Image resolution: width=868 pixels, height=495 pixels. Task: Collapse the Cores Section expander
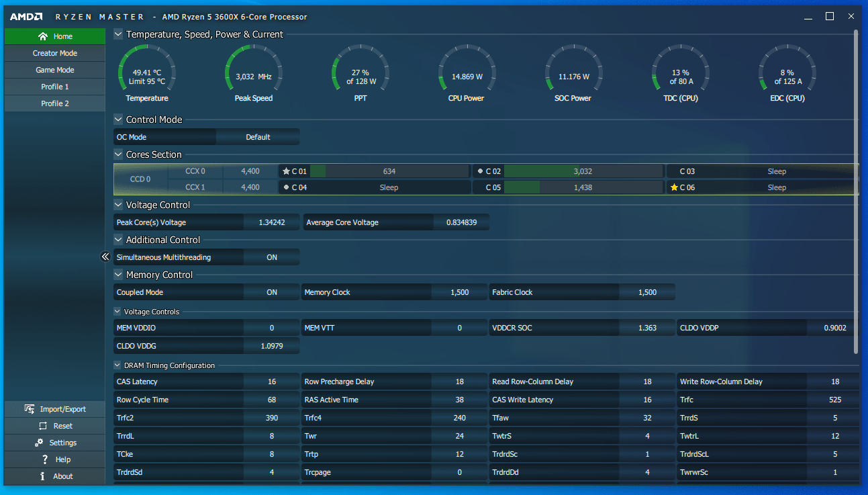pos(118,154)
